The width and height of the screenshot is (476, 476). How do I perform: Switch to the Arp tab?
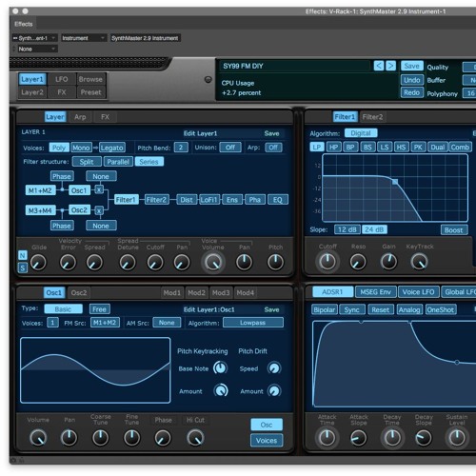click(x=80, y=117)
